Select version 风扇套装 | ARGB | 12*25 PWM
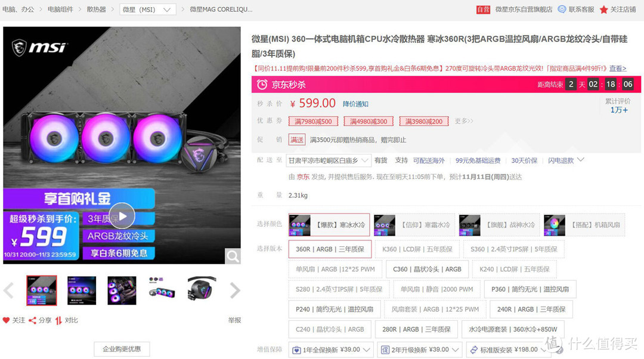 pos(435,310)
